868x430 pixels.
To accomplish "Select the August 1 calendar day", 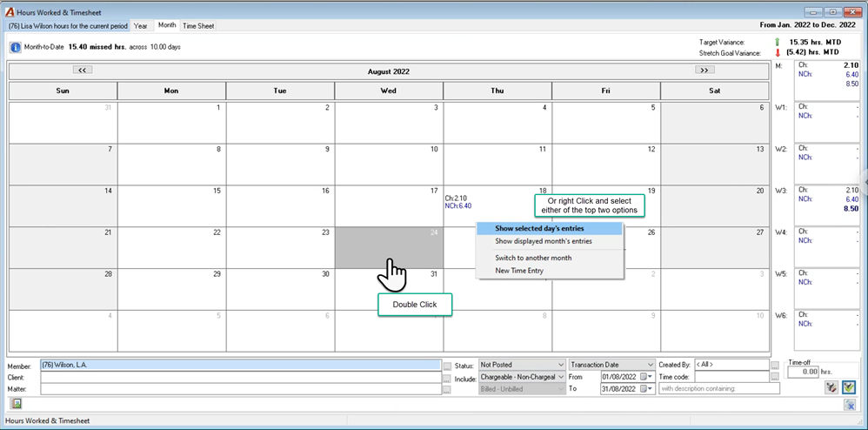I will (x=171, y=123).
